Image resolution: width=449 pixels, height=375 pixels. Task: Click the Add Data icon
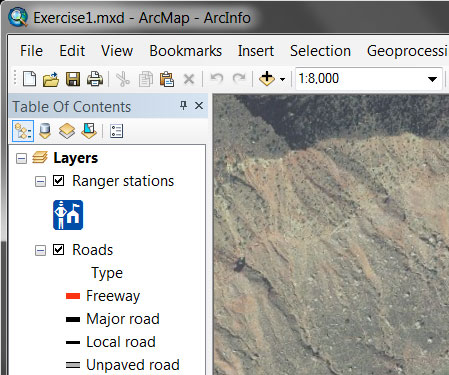click(x=267, y=79)
